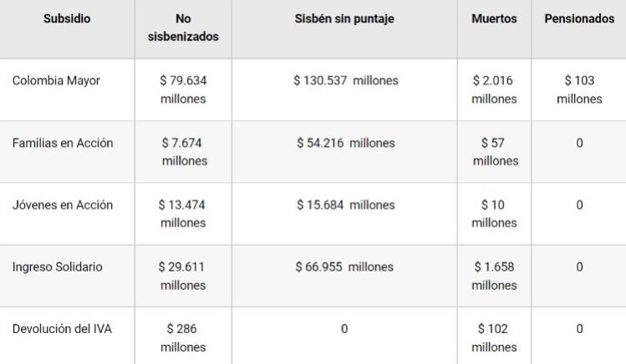Image resolution: width=626 pixels, height=364 pixels.
Task: Click the Familias en Acción row label
Action: tap(63, 143)
